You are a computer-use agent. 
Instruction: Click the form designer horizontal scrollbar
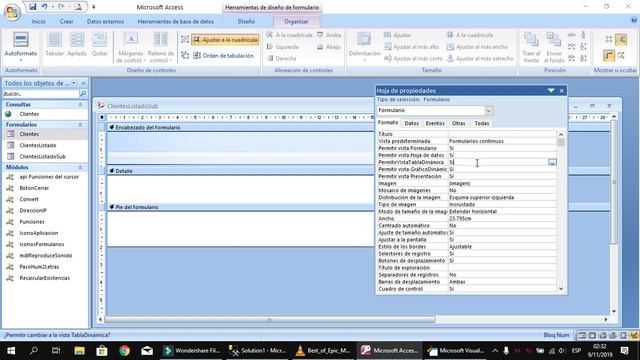click(x=270, y=320)
